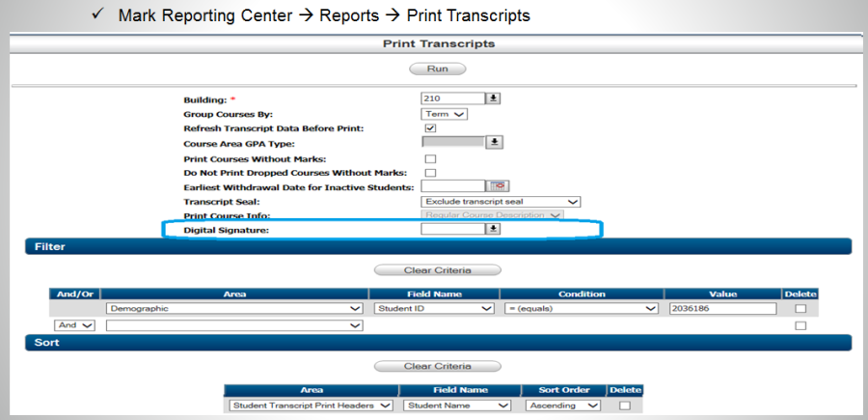Open the Course Area GPA Type lookup icon
This screenshot has height=420, width=868.
[493, 142]
